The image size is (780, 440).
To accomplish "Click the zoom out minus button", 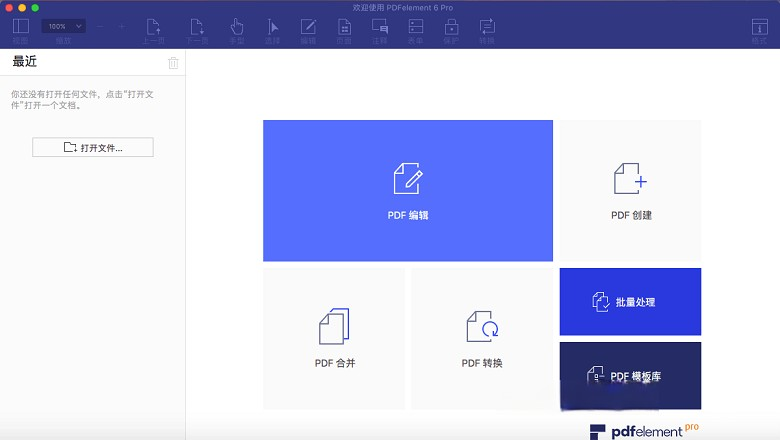I will [x=100, y=26].
